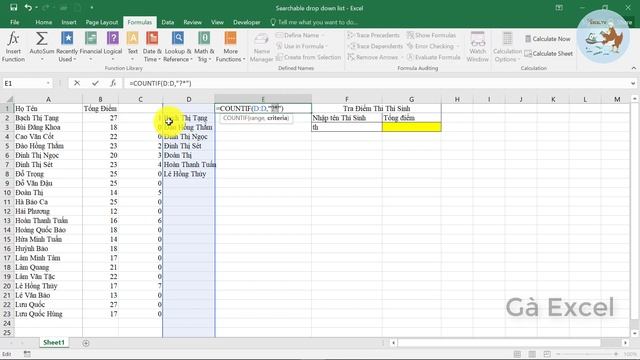This screenshot has height=360, width=640.
Task: Open Math & Trig functions list
Action: tap(204, 47)
